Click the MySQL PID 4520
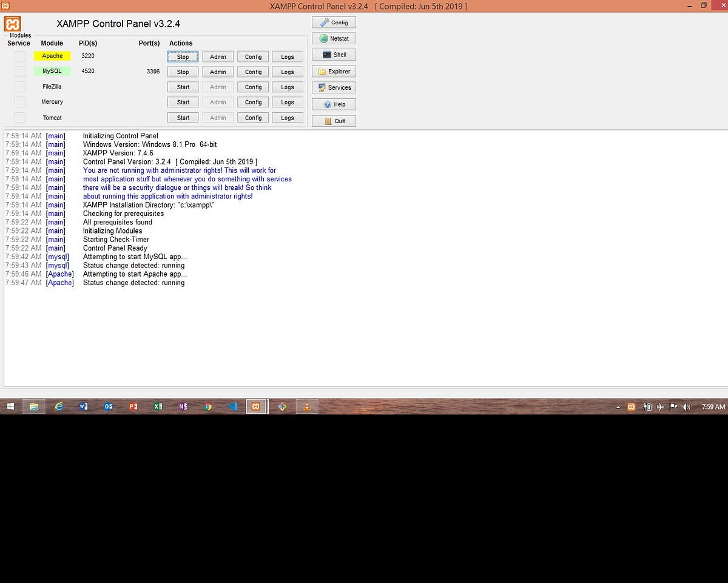 click(x=88, y=71)
